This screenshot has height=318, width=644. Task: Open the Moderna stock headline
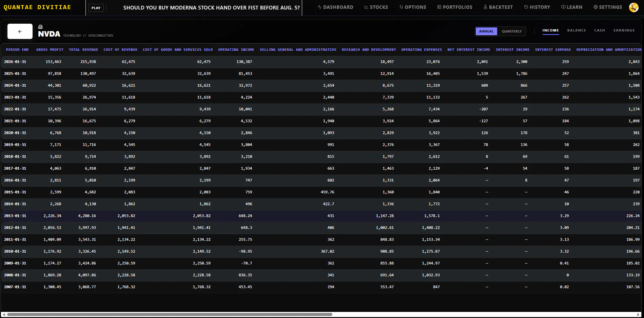tap(212, 7)
